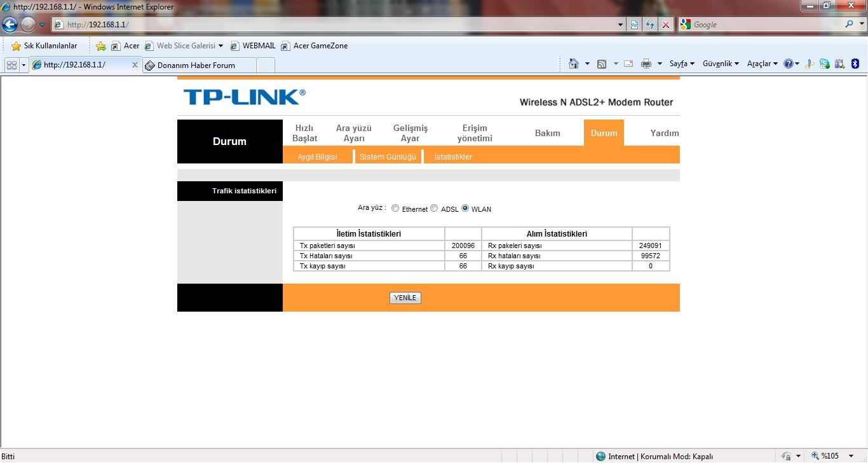Open the Sistem Günlüğü submenu link
868x463 pixels.
point(388,156)
